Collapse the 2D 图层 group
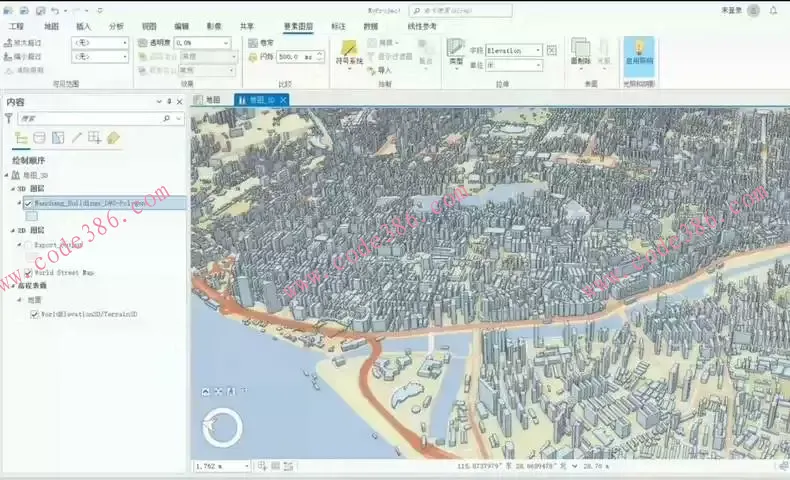This screenshot has height=480, width=790. click(13, 230)
